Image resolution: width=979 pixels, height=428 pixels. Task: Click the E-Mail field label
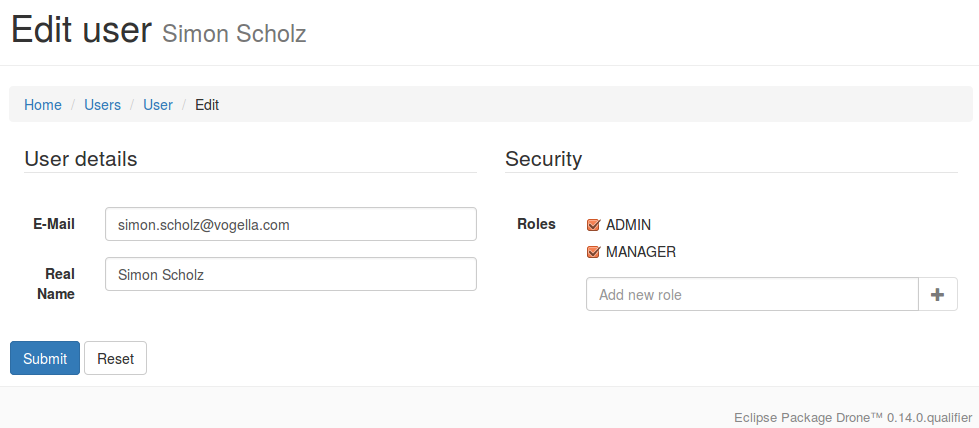54,224
